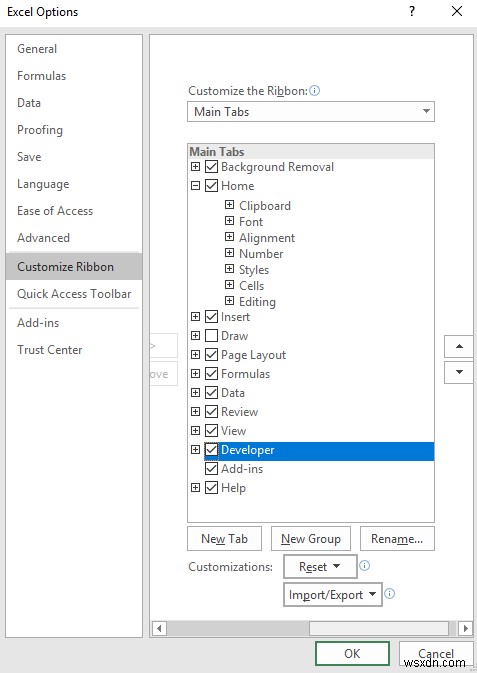The height and width of the screenshot is (673, 477).
Task: Open the Quick Access Toolbar category
Action: click(74, 294)
